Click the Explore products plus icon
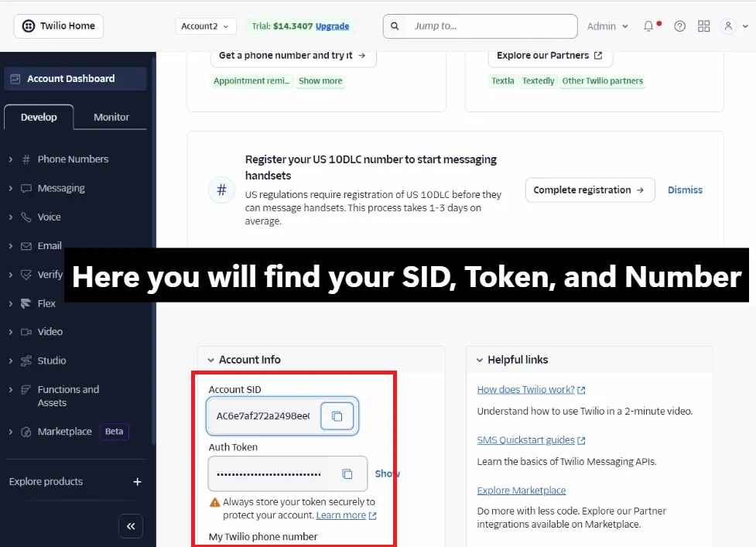The height and width of the screenshot is (547, 756). click(137, 481)
